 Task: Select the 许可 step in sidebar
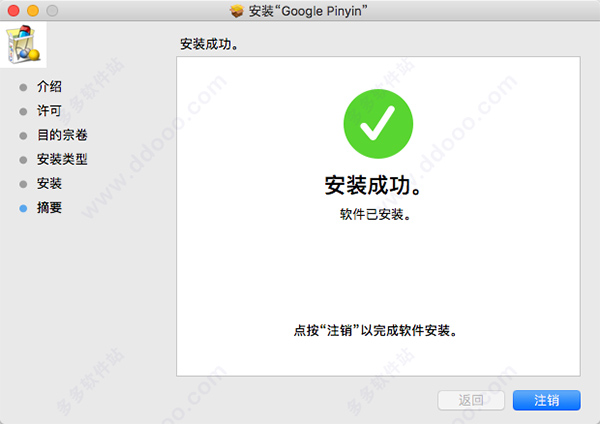49,111
